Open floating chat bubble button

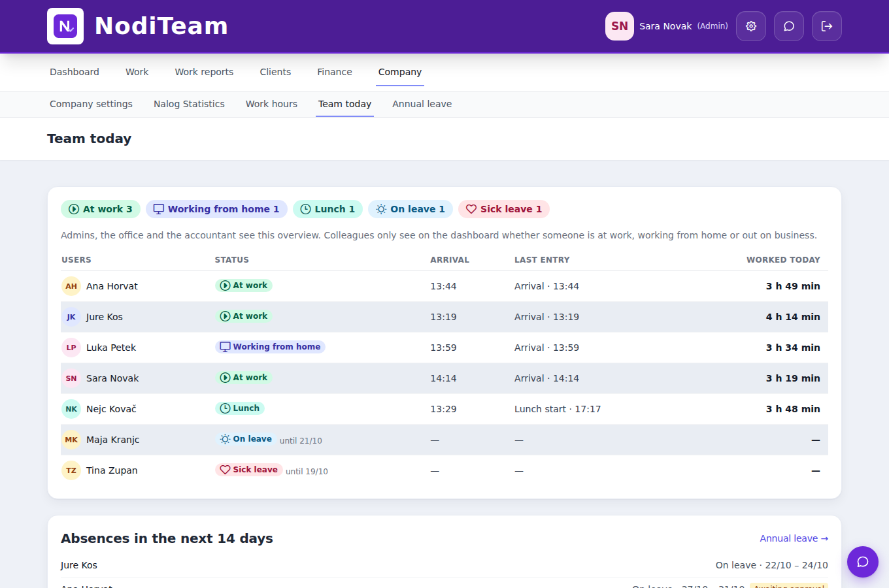863,562
